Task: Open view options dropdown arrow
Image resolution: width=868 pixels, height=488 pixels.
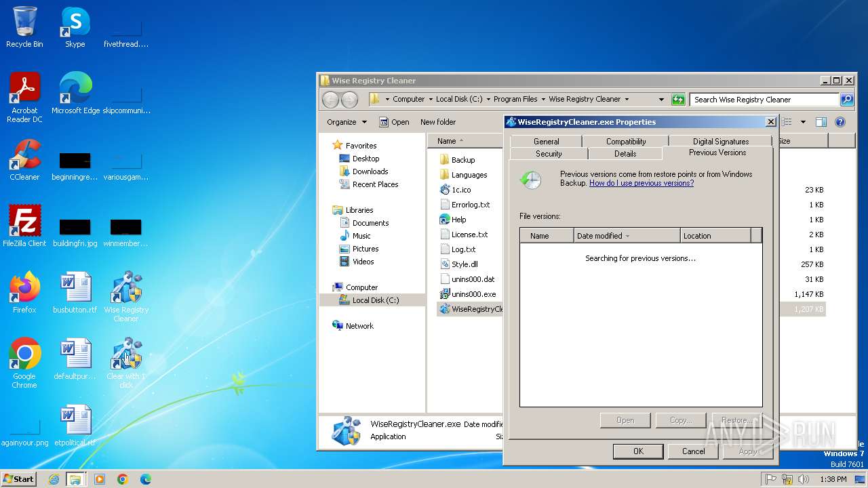Action: click(x=803, y=122)
